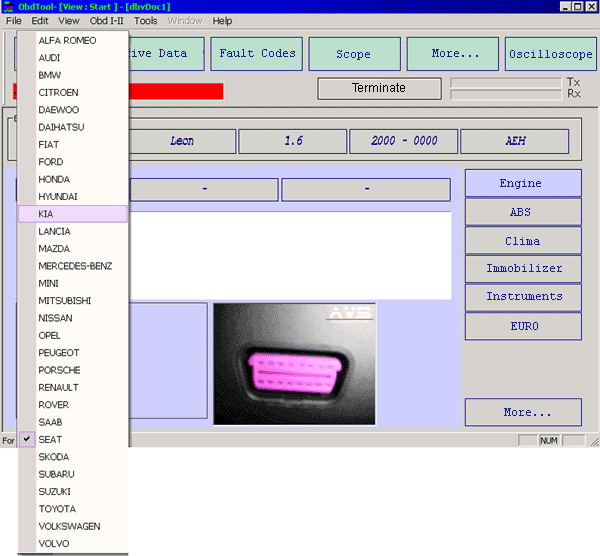Select PEUGEOT manufacturer
Image resolution: width=600 pixels, height=556 pixels.
click(73, 353)
